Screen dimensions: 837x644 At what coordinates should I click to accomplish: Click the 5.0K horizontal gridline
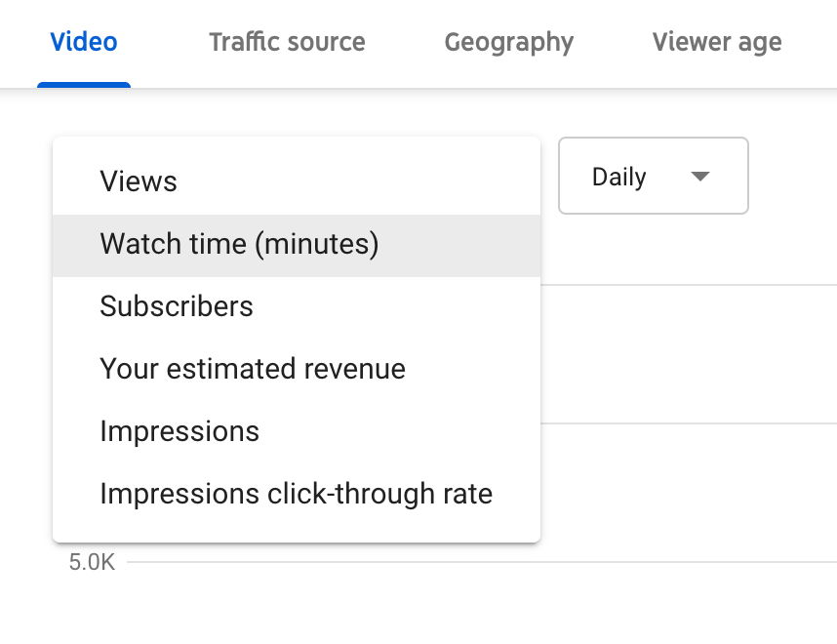482,562
